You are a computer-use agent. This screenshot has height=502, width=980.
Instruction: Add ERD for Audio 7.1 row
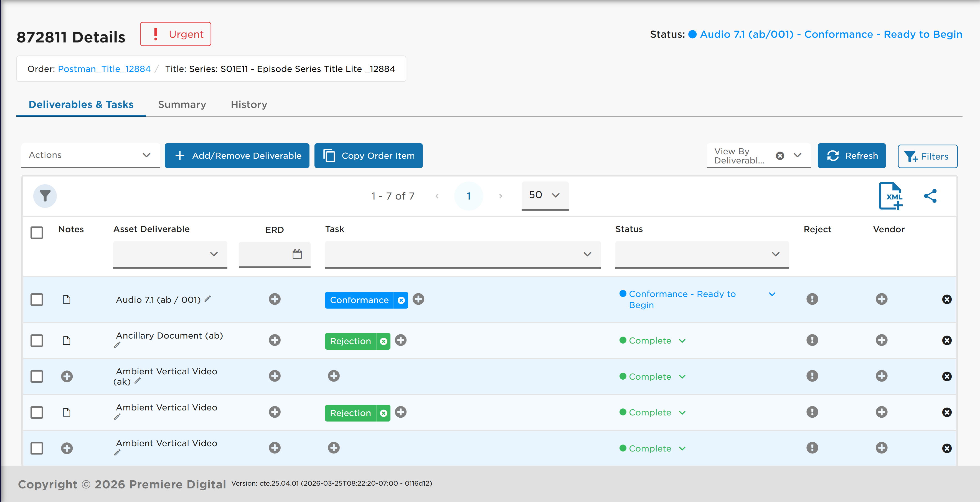[275, 299]
